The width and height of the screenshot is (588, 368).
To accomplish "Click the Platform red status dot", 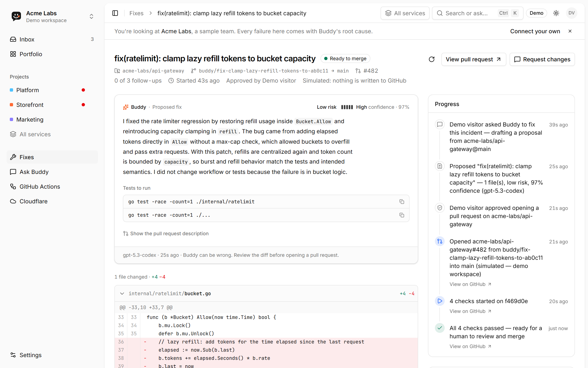I will coord(83,90).
